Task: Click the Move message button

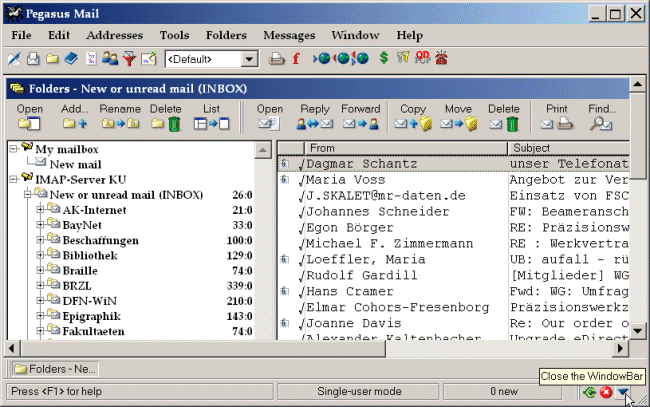Action: (x=458, y=117)
